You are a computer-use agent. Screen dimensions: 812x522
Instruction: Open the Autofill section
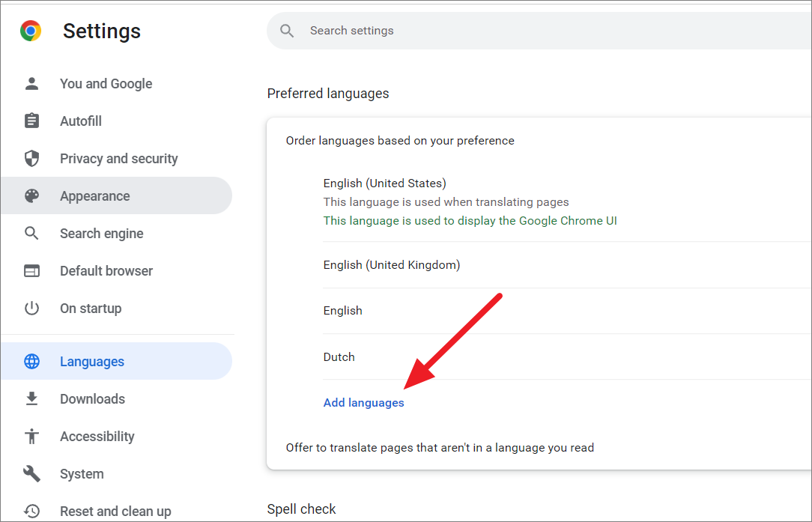click(x=117, y=121)
